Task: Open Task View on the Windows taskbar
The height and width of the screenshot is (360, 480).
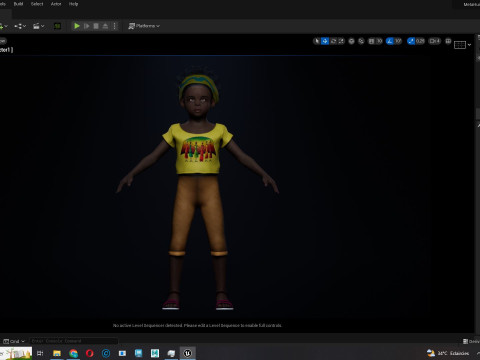Action: pos(40,353)
